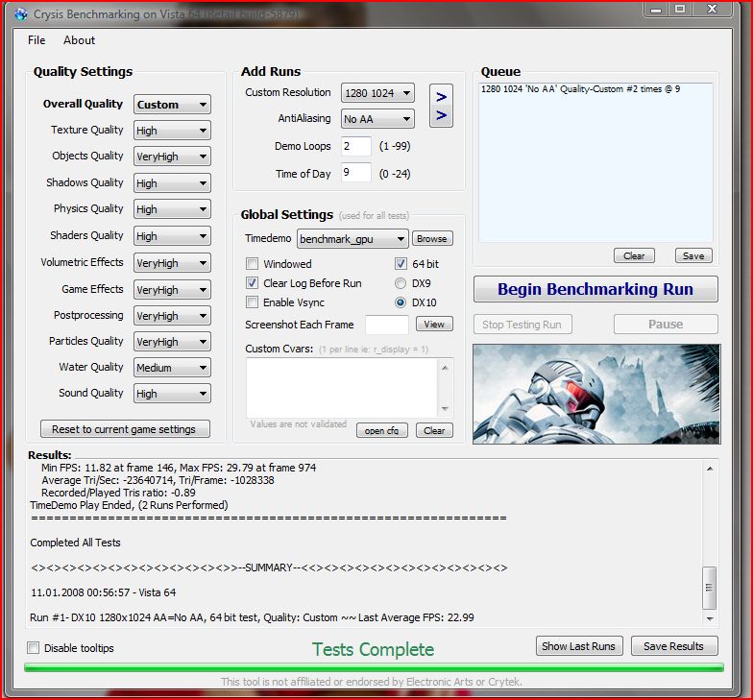
Task: Click the Tests Complete status text
Action: (373, 649)
